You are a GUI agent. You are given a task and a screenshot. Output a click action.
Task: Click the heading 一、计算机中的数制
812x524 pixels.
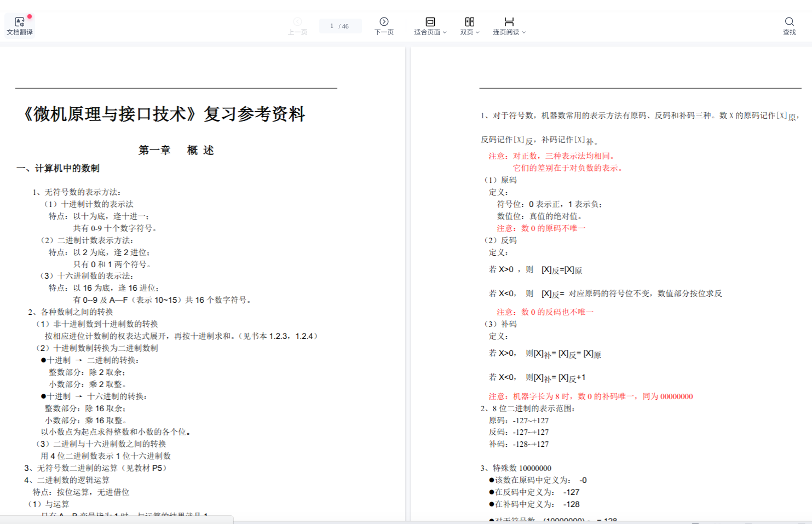58,168
